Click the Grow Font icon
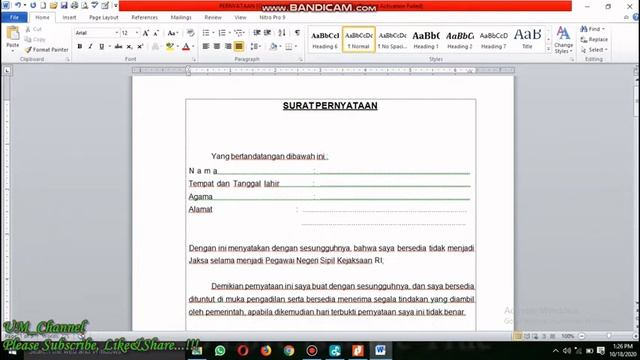Image resolution: width=640 pixels, height=360 pixels. [x=146, y=33]
